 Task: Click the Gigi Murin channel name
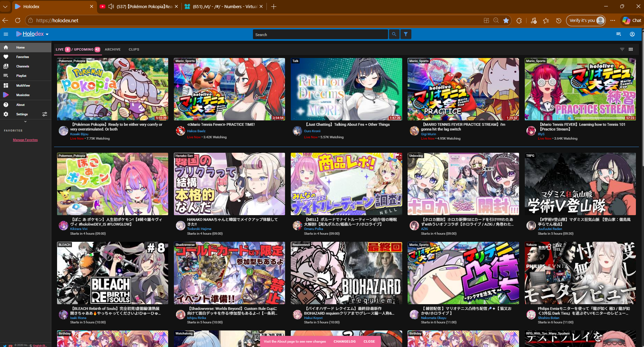[429, 134]
